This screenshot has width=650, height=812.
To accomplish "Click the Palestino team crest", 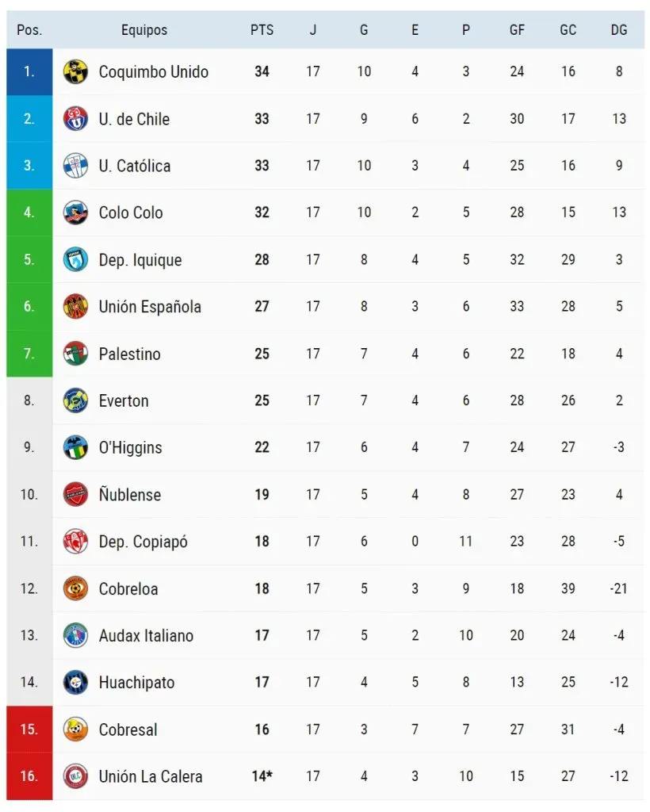I will (x=75, y=354).
